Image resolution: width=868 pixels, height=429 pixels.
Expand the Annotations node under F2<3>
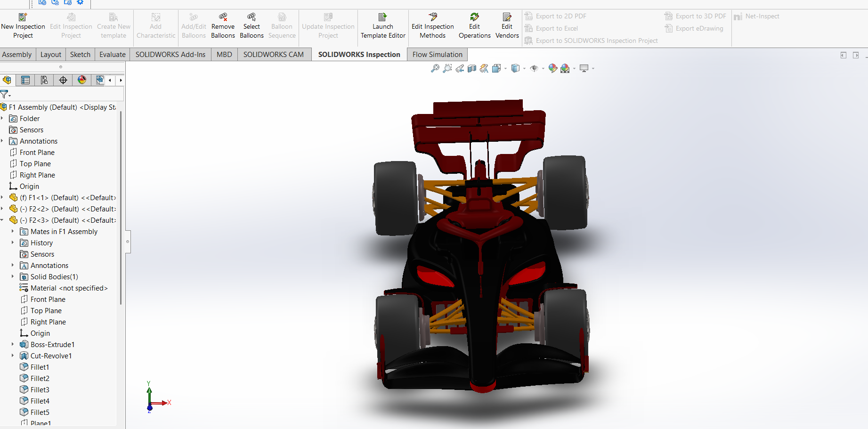pyautogui.click(x=12, y=265)
